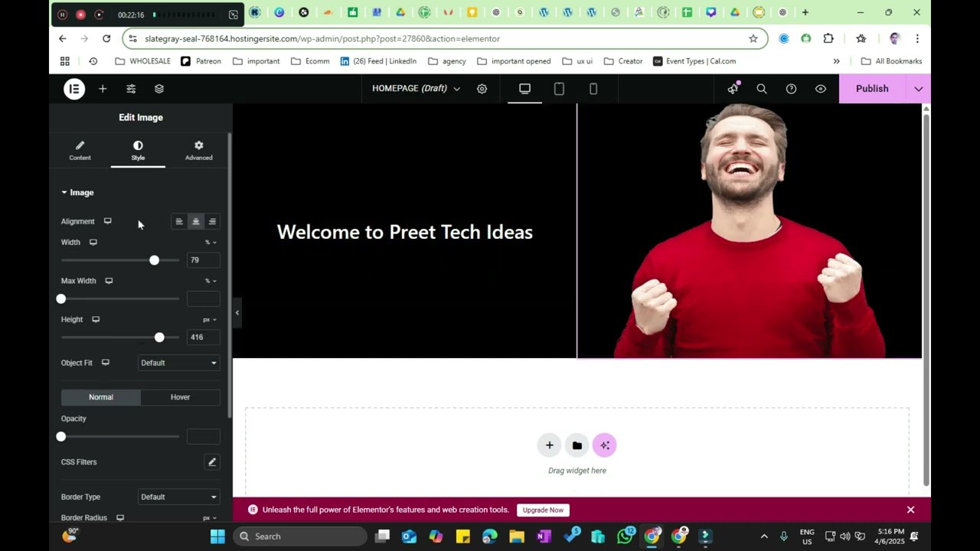Image resolution: width=980 pixels, height=551 pixels.
Task: Click responsive icon next to Height
Action: (96, 319)
